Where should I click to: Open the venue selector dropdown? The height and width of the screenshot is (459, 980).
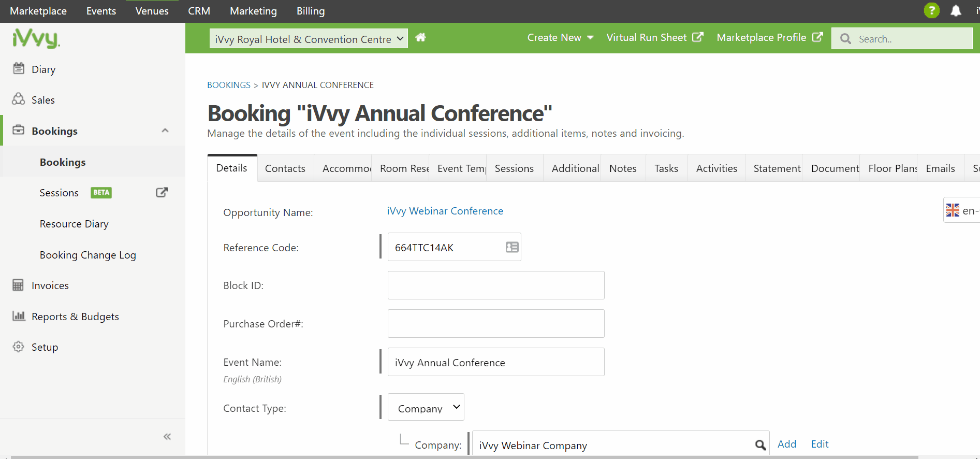309,38
